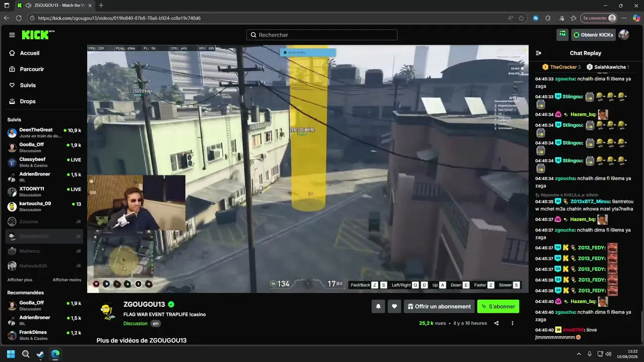This screenshot has width=644, height=362.
Task: Collapse the Chat Replay panel arrow
Action: coord(538,53)
